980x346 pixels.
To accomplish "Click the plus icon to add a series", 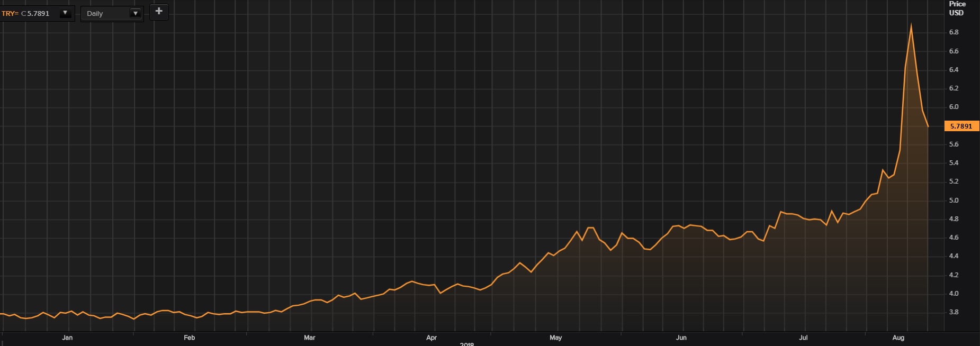I will tap(159, 12).
